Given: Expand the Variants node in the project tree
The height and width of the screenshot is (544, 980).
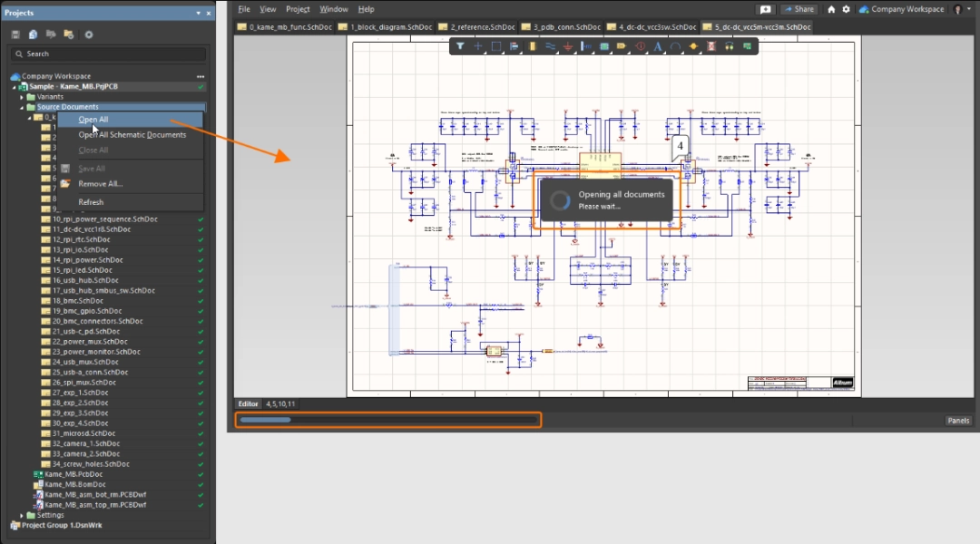Looking at the screenshot, I should pos(23,97).
